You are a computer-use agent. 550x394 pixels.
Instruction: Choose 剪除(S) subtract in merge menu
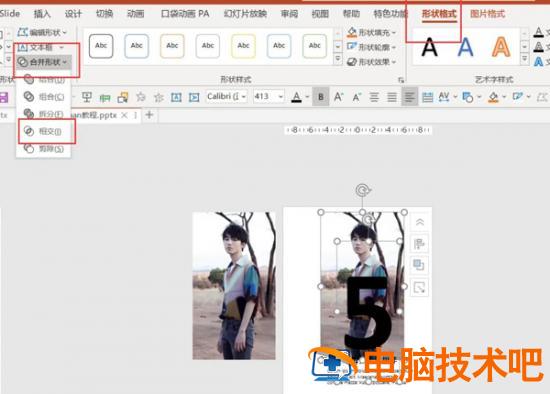pyautogui.click(x=44, y=148)
